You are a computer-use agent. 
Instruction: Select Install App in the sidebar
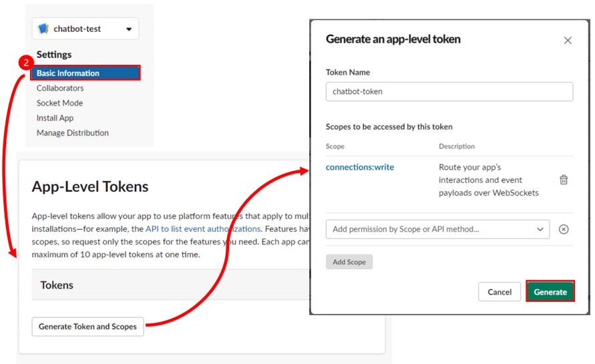pos(55,118)
